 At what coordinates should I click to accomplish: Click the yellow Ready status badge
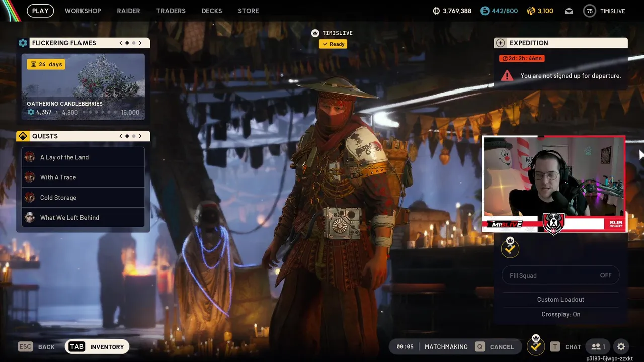(x=333, y=44)
